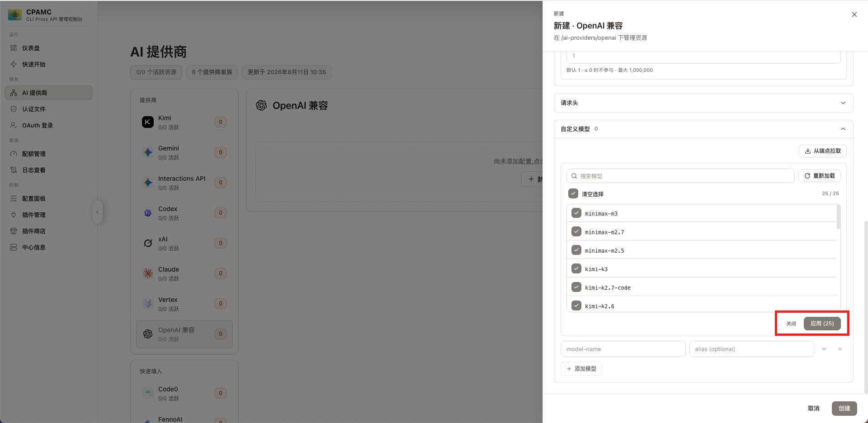Viewport: 868px width, 423px height.
Task: Select the Kimi provider row
Action: tap(184, 122)
